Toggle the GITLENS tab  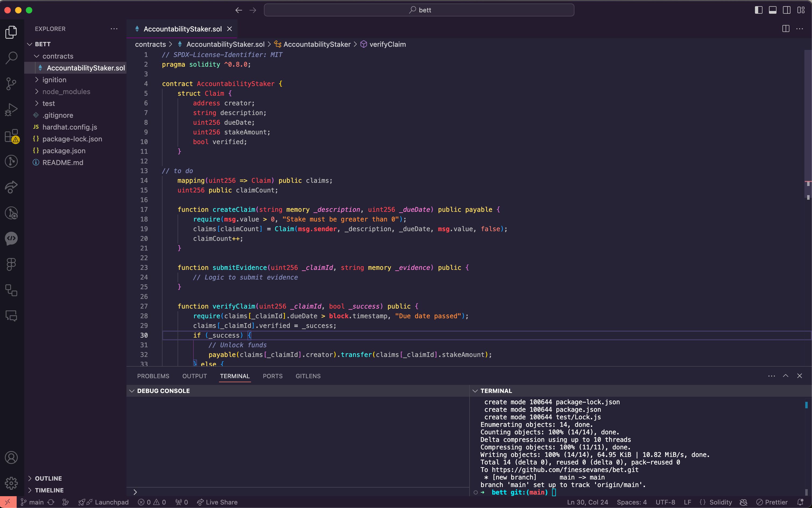pos(308,376)
